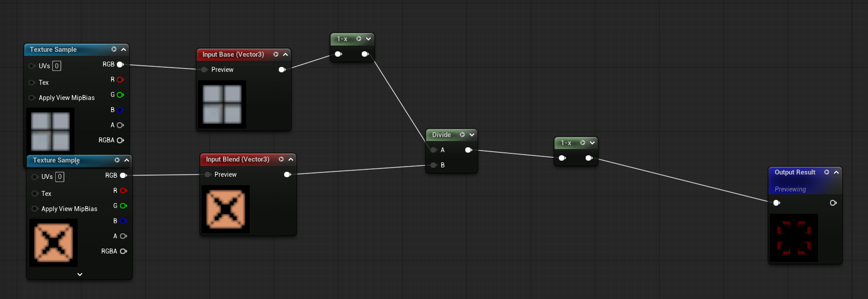The width and height of the screenshot is (868, 299).
Task: Select orange X thumbnail inside Texture Sample node
Action: (x=54, y=243)
